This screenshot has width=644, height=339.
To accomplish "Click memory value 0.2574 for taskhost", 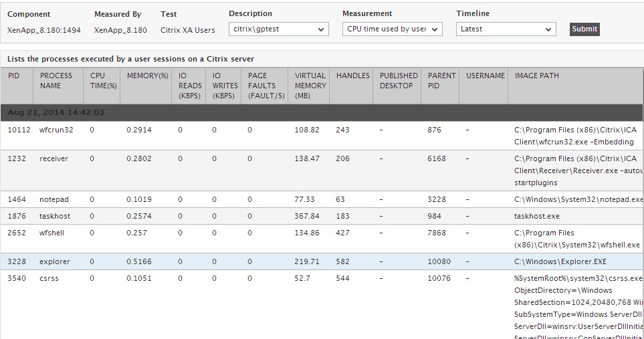I will coord(139,216).
